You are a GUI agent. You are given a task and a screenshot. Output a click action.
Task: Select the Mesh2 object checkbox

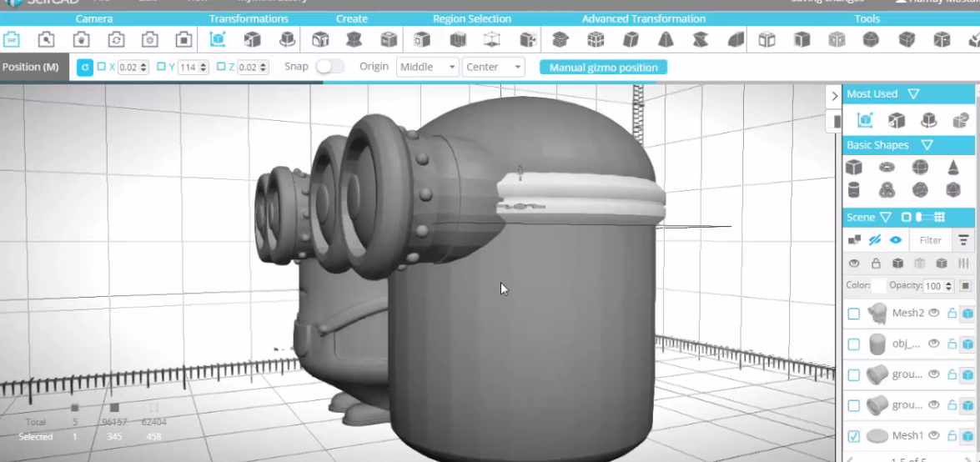(x=854, y=314)
